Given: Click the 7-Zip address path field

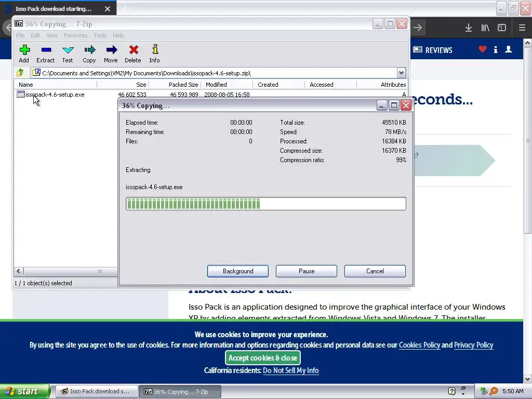Looking at the screenshot, I should pos(215,73).
